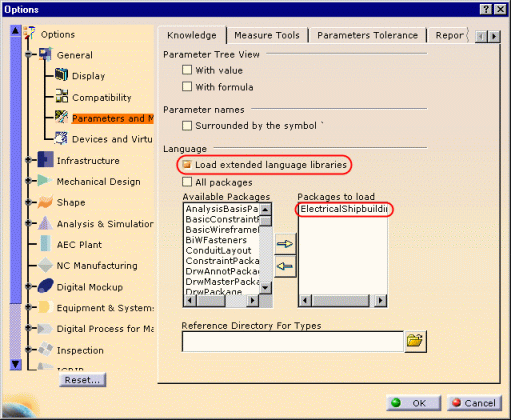
Task: Collapse the General tree node
Action: click(x=29, y=54)
